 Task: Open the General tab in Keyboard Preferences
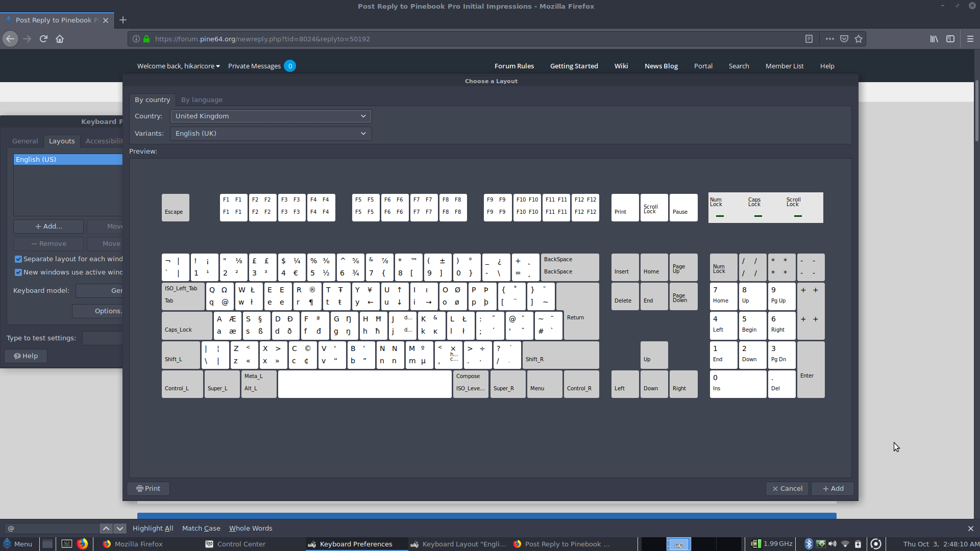[x=25, y=141]
